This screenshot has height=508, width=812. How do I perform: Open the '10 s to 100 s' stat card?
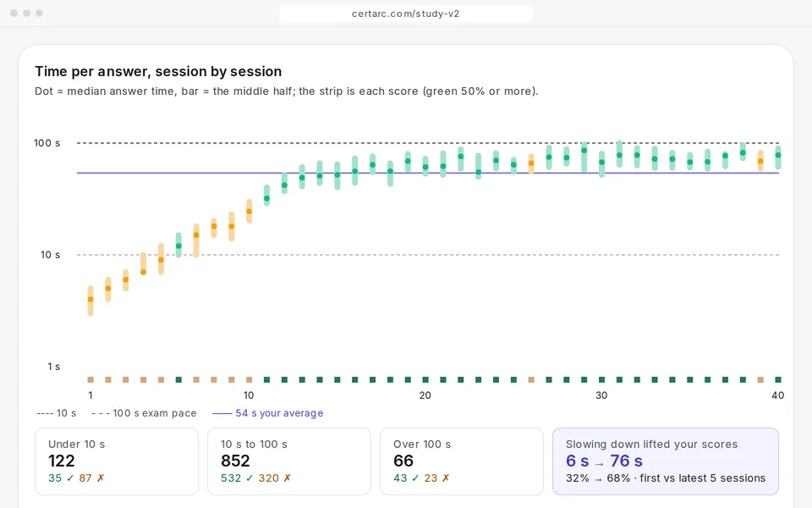pyautogui.click(x=289, y=461)
